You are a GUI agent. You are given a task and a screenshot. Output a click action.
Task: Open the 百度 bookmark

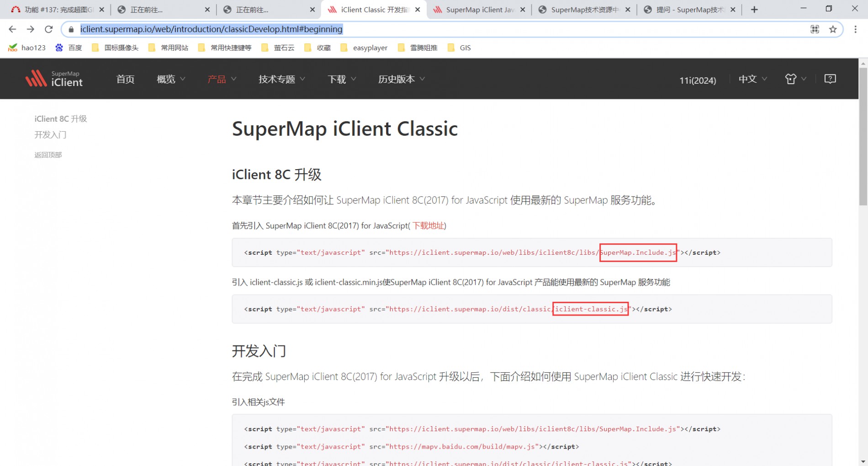click(x=69, y=48)
